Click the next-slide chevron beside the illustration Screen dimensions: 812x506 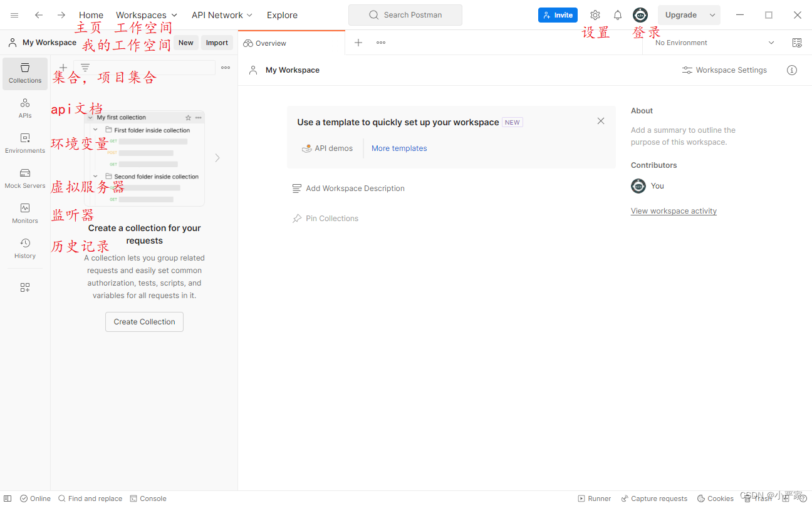[217, 158]
